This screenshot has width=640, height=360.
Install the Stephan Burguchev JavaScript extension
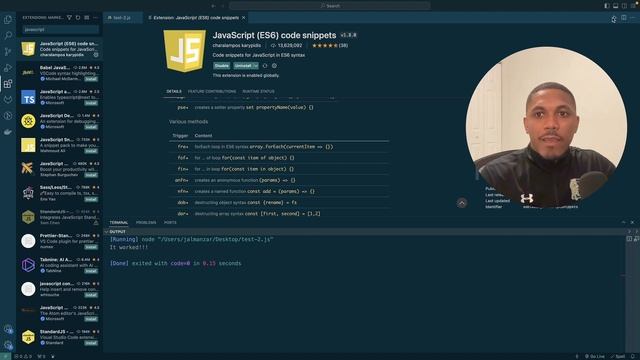tap(91, 175)
